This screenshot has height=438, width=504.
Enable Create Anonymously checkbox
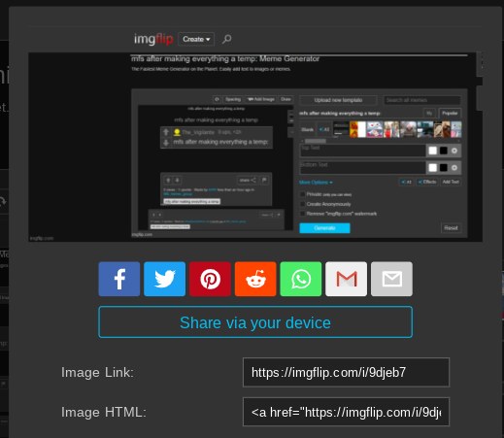(x=302, y=204)
